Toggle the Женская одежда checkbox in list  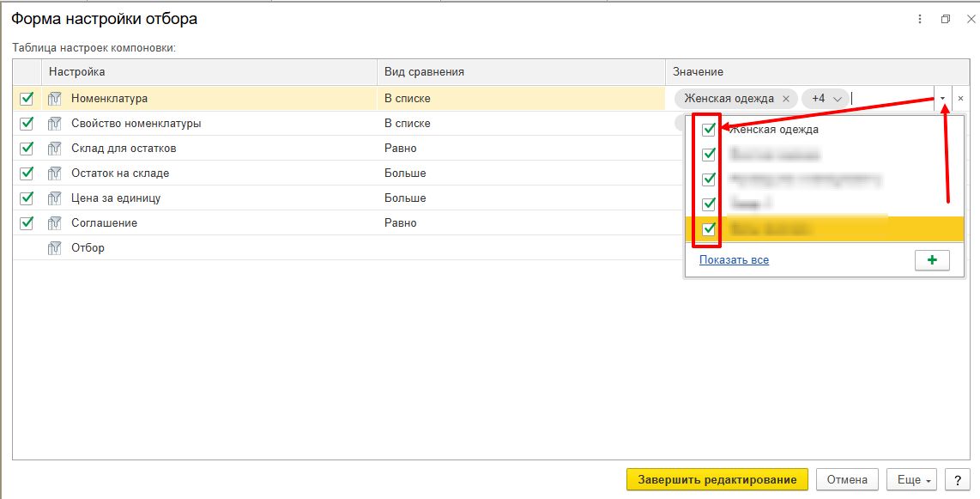(x=709, y=131)
